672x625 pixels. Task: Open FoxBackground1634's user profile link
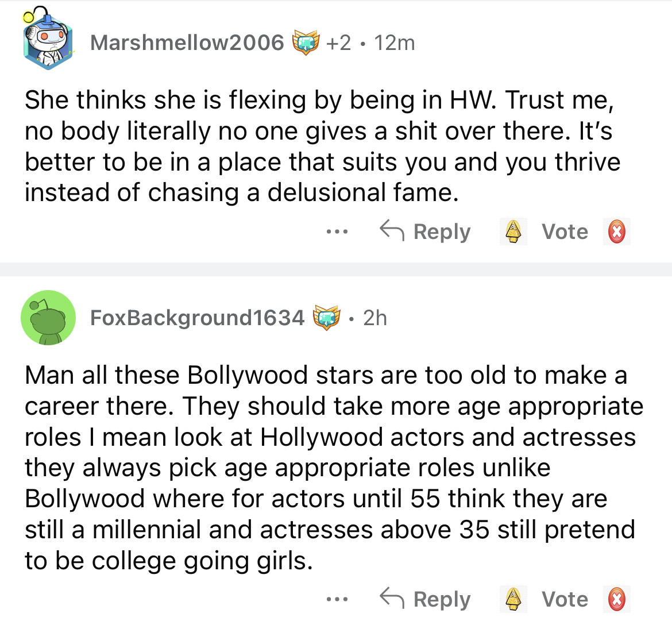tap(197, 318)
